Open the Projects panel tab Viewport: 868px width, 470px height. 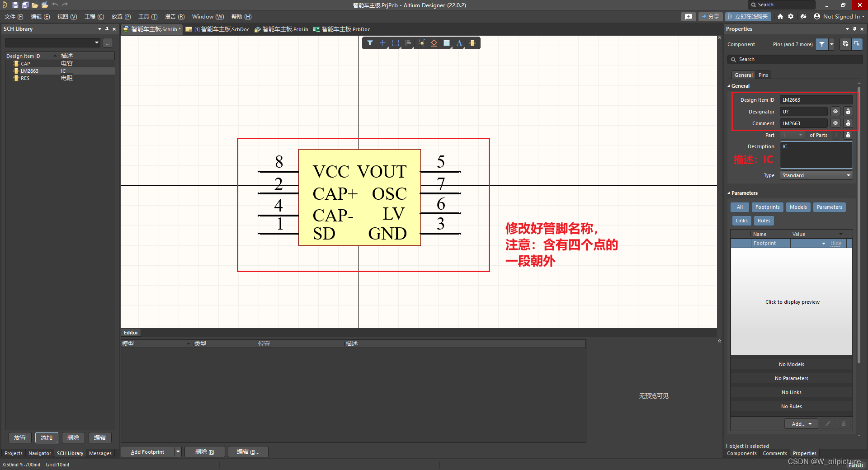[14, 453]
